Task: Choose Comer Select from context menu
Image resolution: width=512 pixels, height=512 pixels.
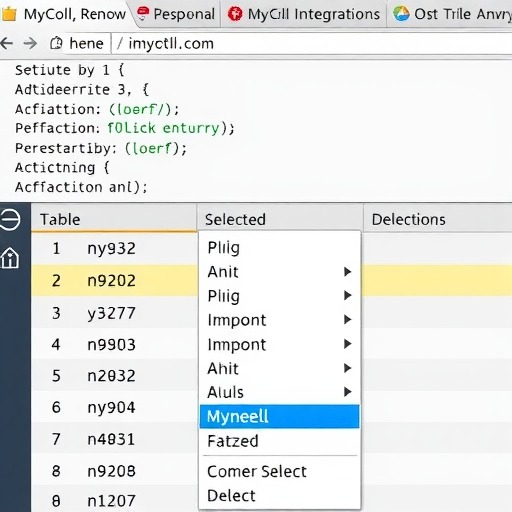Action: point(279,471)
